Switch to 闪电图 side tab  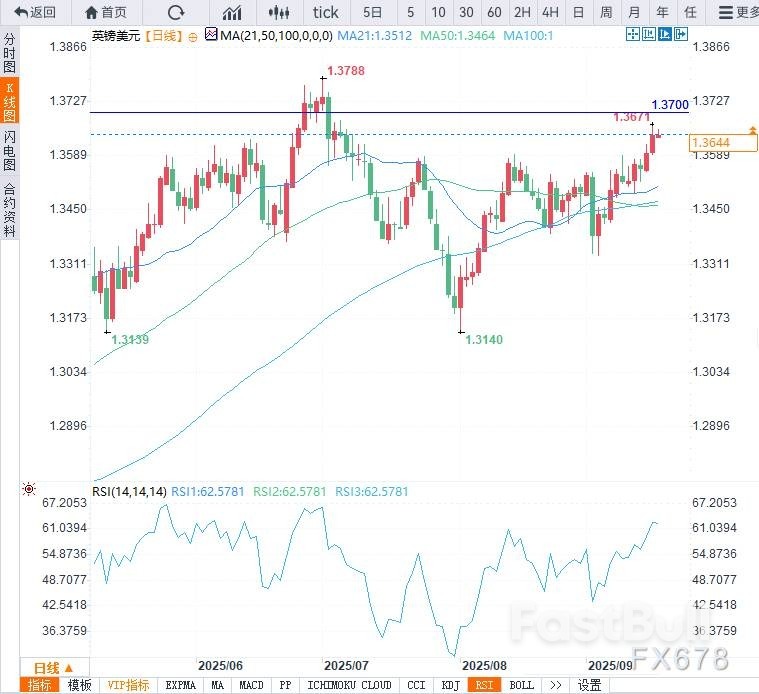[x=9, y=150]
